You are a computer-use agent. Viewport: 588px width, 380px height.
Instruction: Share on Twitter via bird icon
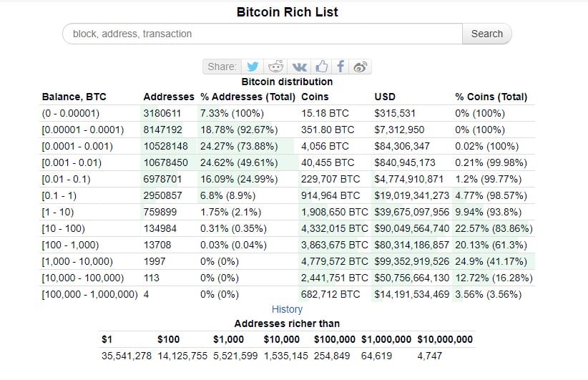[x=253, y=67]
